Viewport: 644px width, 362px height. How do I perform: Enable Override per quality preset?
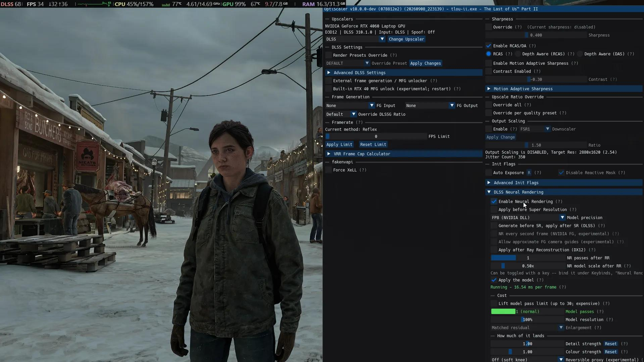[x=489, y=113]
